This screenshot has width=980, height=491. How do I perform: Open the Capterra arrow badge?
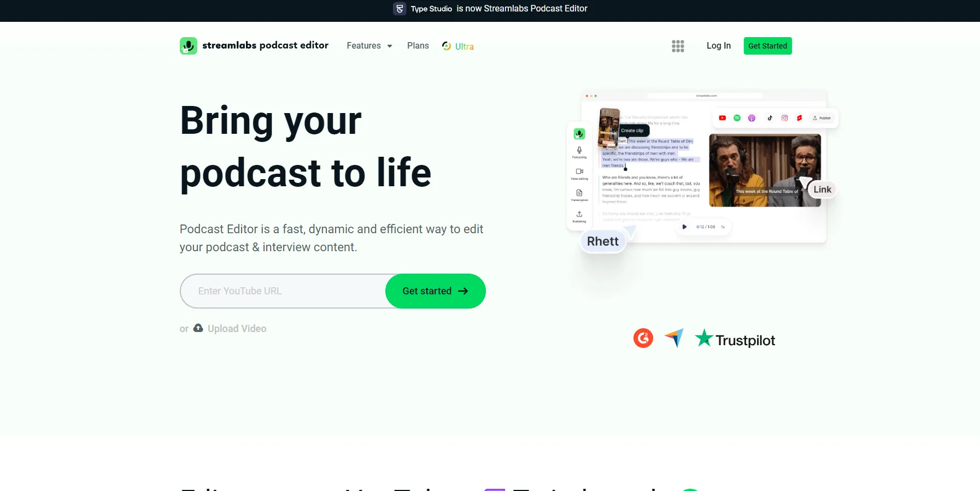(x=674, y=338)
